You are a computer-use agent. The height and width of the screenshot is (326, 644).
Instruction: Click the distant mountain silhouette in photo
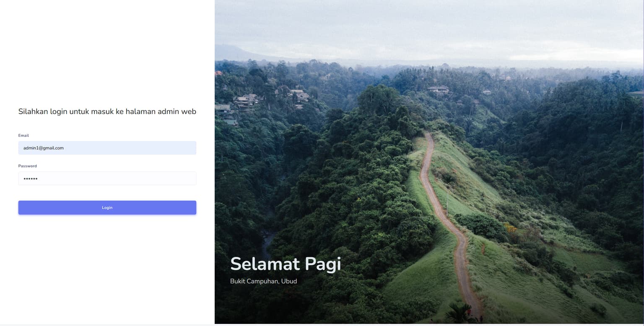[x=235, y=52]
